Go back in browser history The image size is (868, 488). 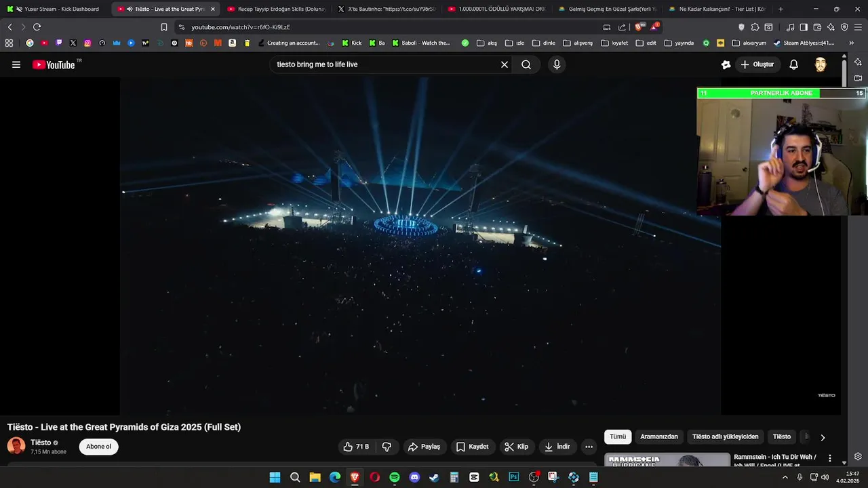pyautogui.click(x=9, y=27)
